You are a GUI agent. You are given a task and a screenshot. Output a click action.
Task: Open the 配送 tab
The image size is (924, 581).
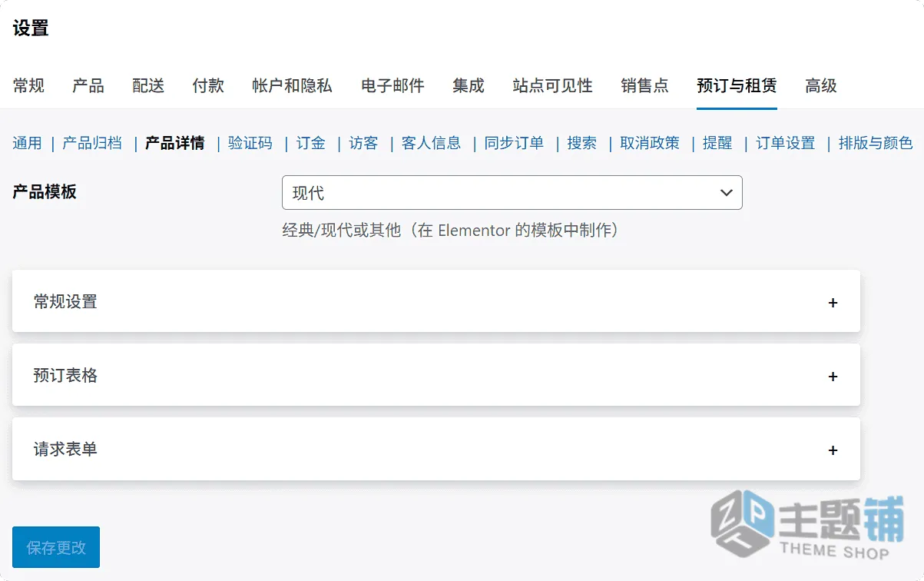point(148,86)
